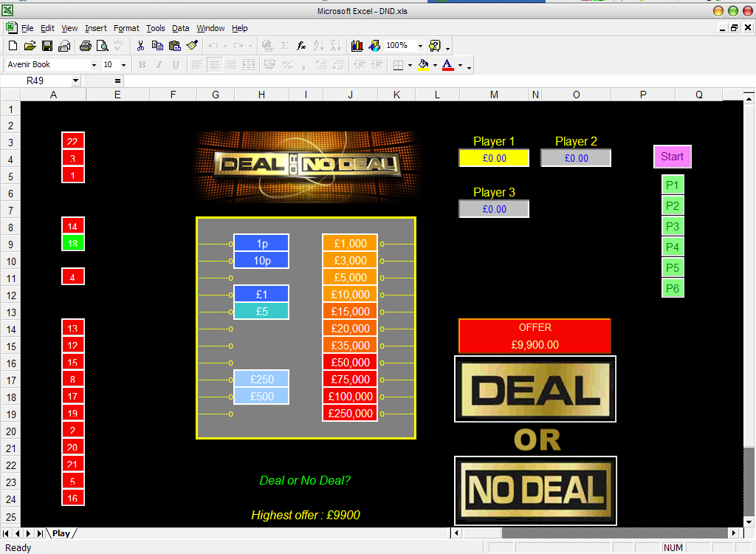Launch the Chart Wizard icon
756x554 pixels.
[x=357, y=46]
